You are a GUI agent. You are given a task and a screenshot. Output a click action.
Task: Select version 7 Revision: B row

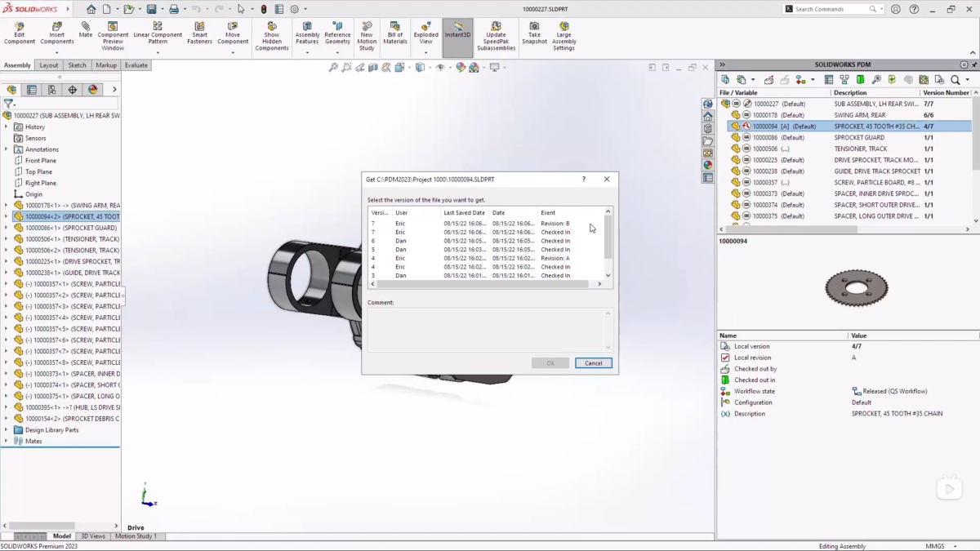click(x=486, y=224)
